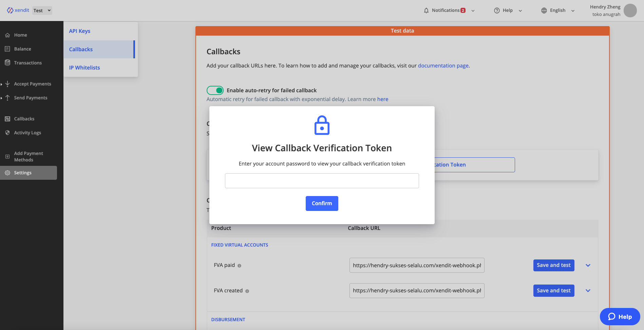Toggle auto-retry for failed callback
This screenshot has height=330, width=644.
[x=215, y=90]
